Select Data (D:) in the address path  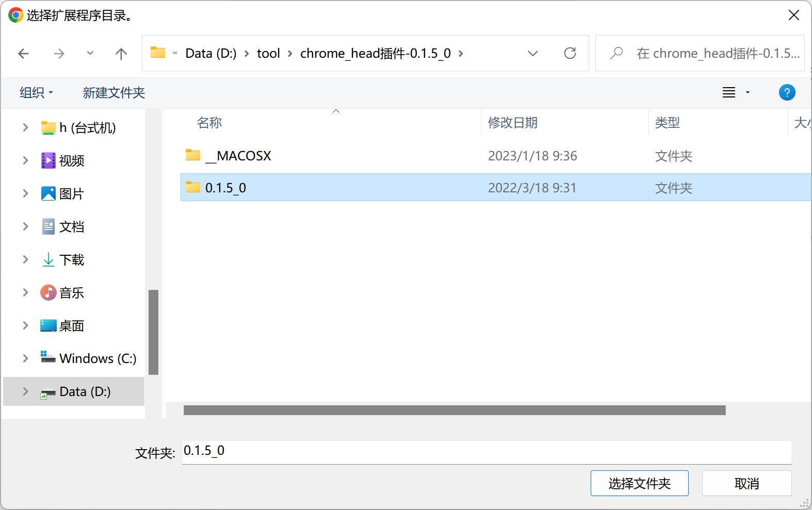[211, 53]
